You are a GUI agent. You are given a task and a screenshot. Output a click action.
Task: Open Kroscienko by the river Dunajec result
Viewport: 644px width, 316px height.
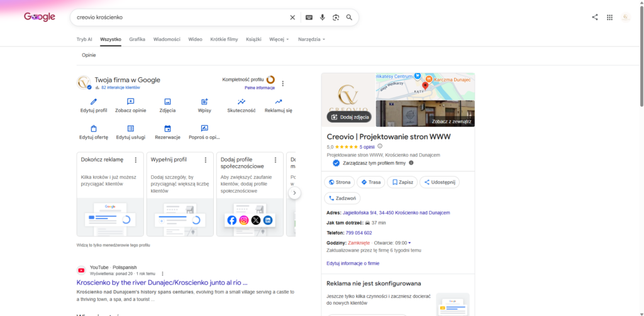[162, 282]
